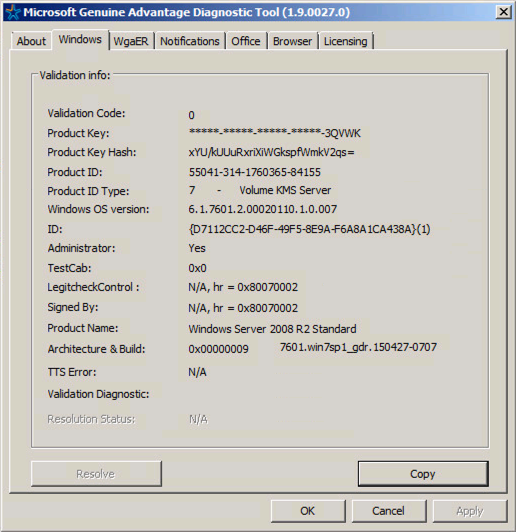Screen dimensions: 516x532
Task: Click the Signed By hr = 0x80070002 value
Action: pyautogui.click(x=243, y=308)
